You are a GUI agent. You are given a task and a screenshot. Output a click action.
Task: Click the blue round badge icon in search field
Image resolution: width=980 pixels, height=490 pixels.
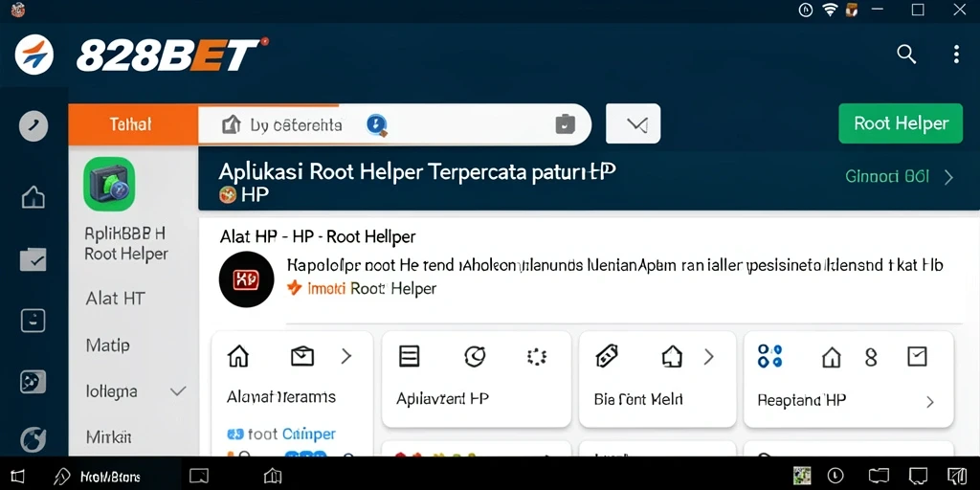pos(377,124)
